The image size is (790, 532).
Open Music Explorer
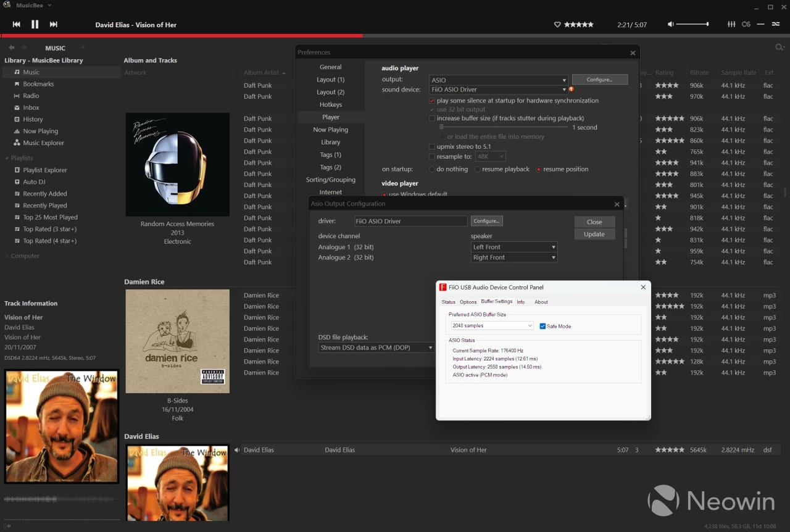[43, 143]
